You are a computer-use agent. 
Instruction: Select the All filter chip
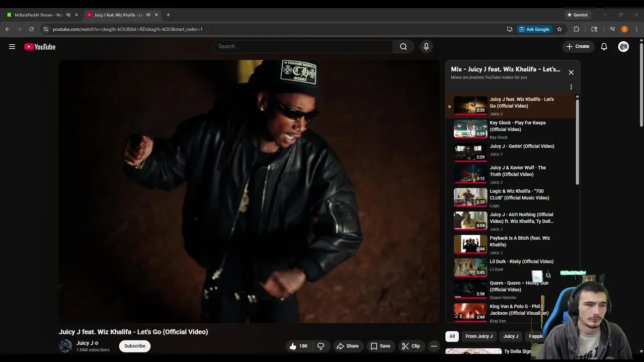click(452, 336)
